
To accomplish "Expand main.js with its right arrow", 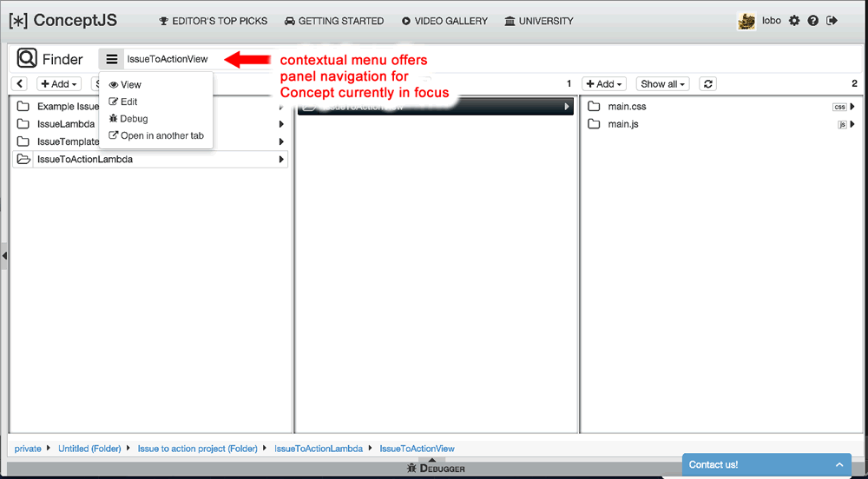I will point(852,124).
